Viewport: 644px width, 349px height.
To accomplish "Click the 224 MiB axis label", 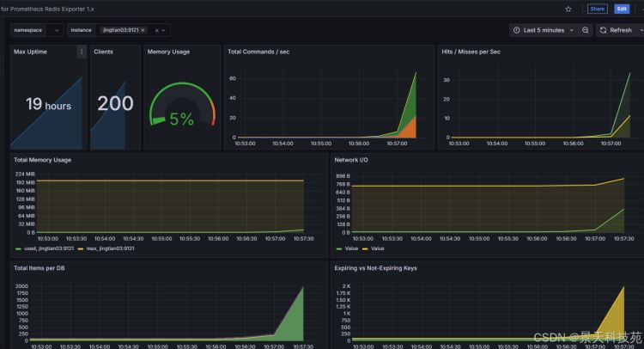I will pos(25,174).
